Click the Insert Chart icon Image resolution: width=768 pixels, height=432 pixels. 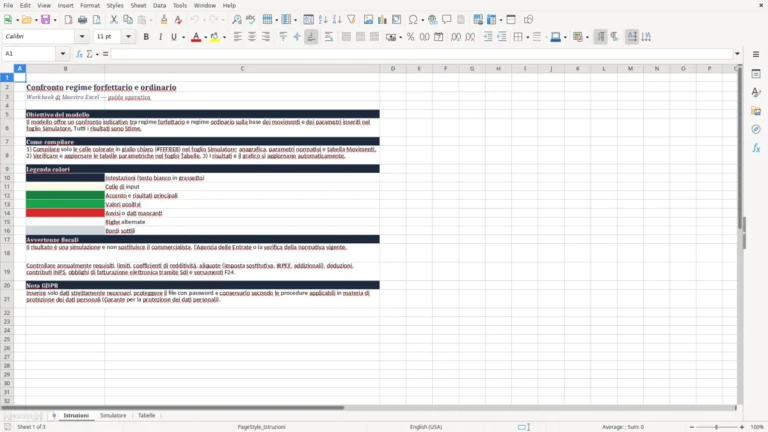point(383,20)
